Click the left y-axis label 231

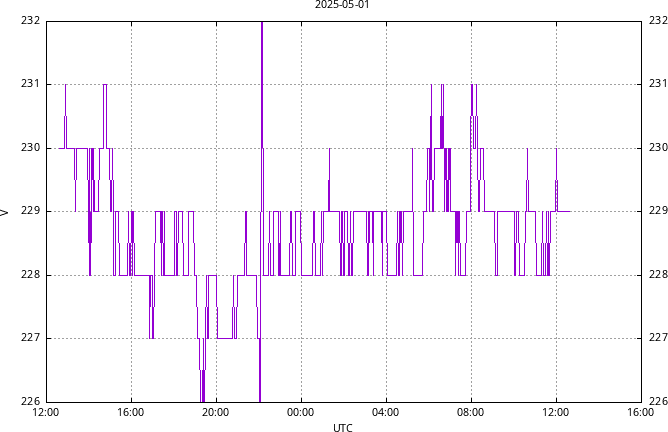[x=30, y=84]
